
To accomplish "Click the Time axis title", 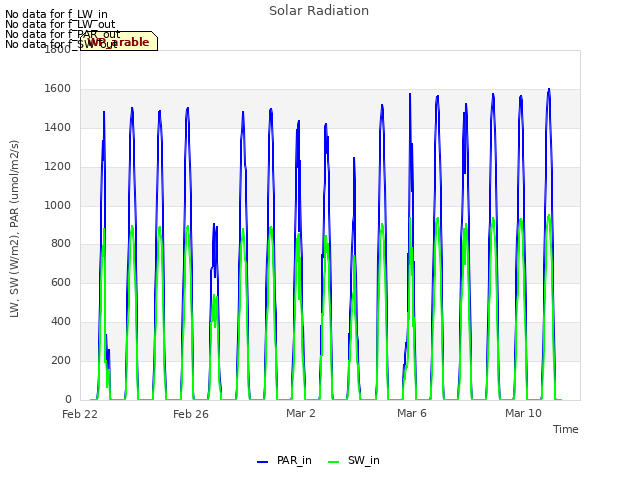I will click(566, 429).
